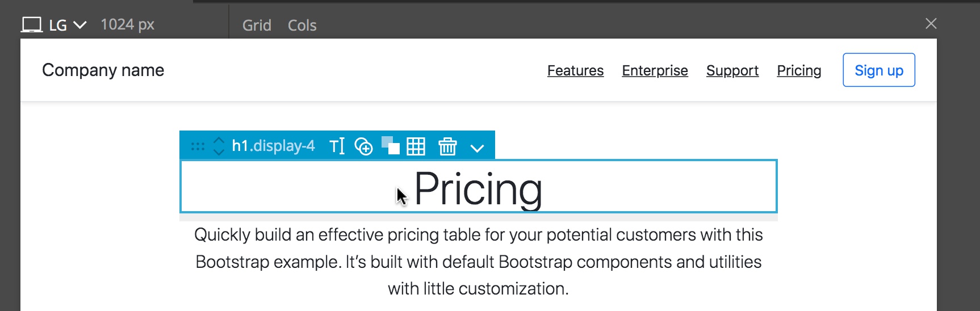Open the LG breakpoint dropdown
This screenshot has height=311, width=980.
pyautogui.click(x=68, y=25)
